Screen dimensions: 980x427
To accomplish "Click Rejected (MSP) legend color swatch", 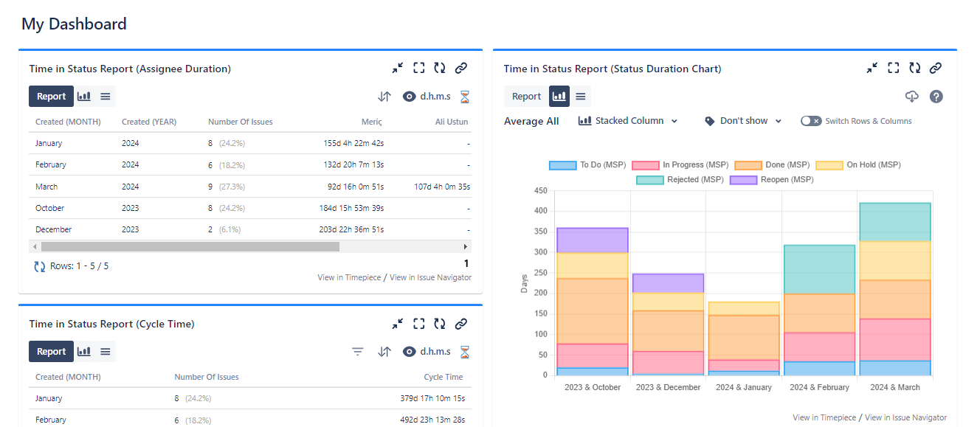I will [x=650, y=180].
